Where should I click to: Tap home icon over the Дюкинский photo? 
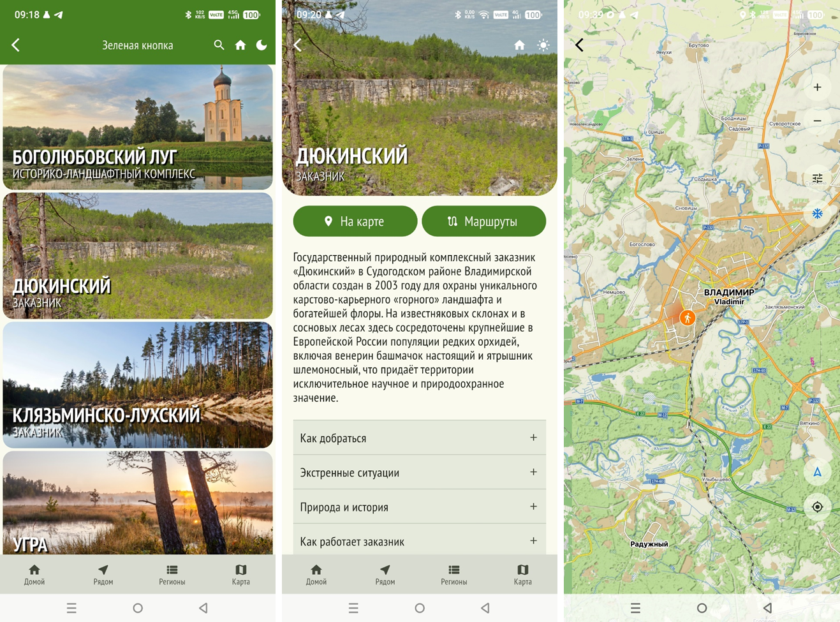pyautogui.click(x=520, y=45)
